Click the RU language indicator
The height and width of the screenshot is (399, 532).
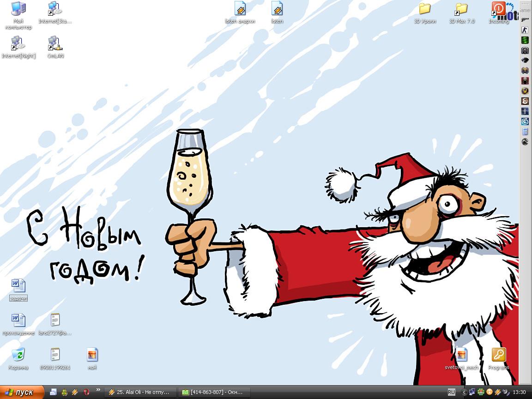pyautogui.click(x=451, y=392)
